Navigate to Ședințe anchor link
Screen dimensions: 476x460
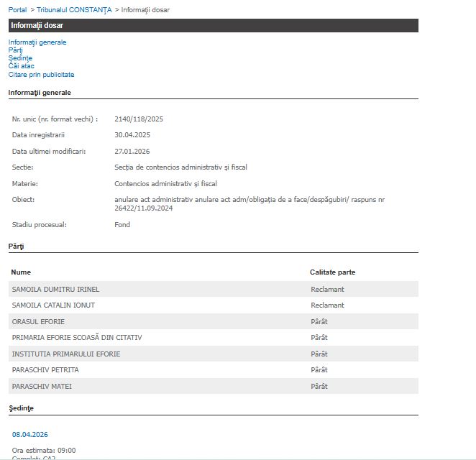pos(20,58)
